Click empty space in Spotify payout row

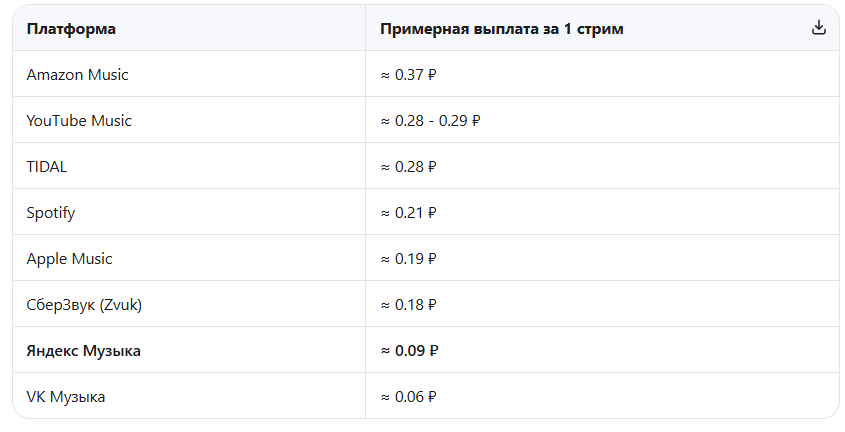[x=636, y=213]
